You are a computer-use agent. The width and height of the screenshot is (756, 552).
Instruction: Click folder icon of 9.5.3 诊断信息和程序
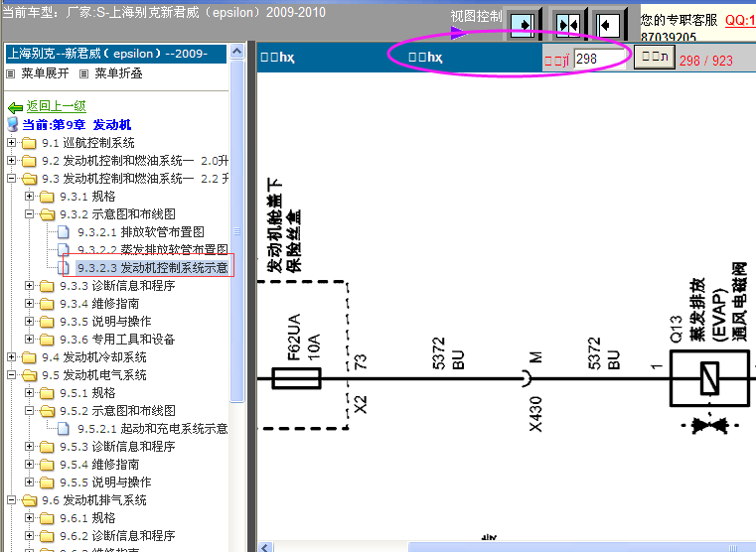coord(47,447)
